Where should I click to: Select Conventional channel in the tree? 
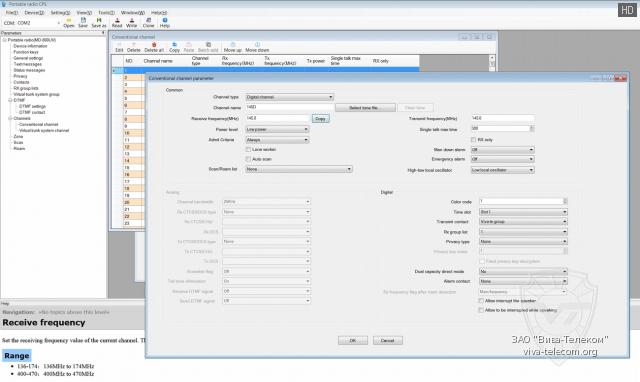click(x=38, y=124)
